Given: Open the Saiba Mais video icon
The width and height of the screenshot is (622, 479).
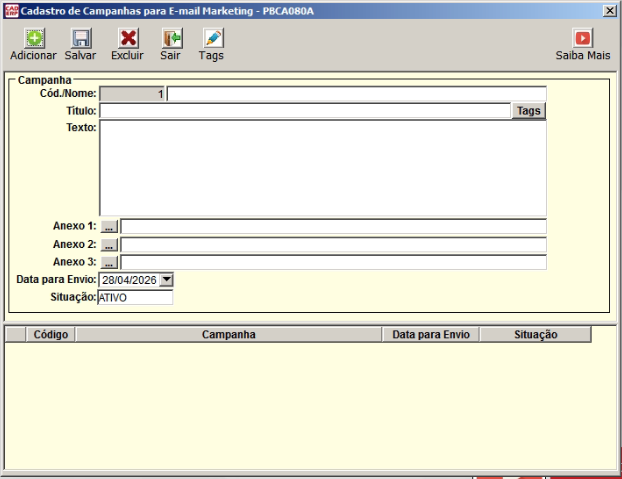Looking at the screenshot, I should click(582, 38).
